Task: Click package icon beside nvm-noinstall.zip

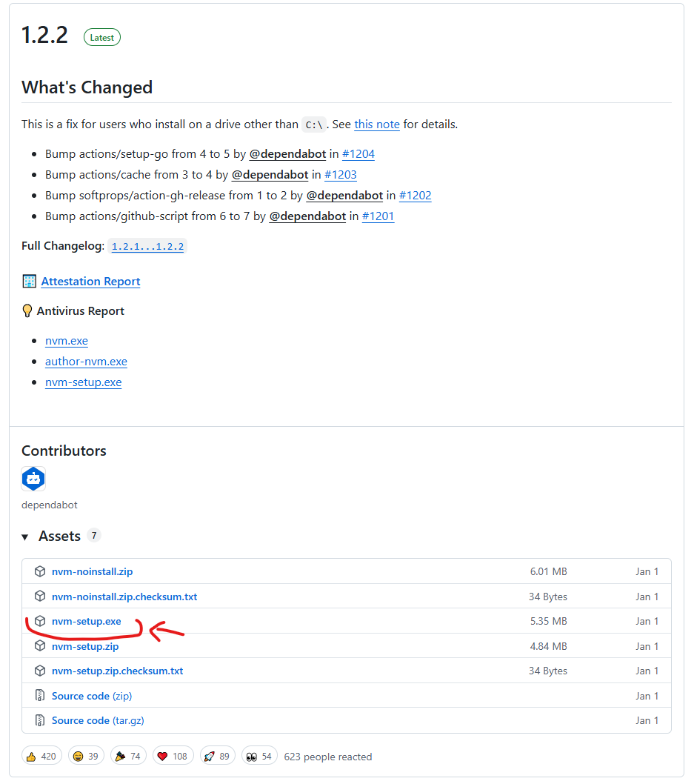Action: click(x=40, y=571)
